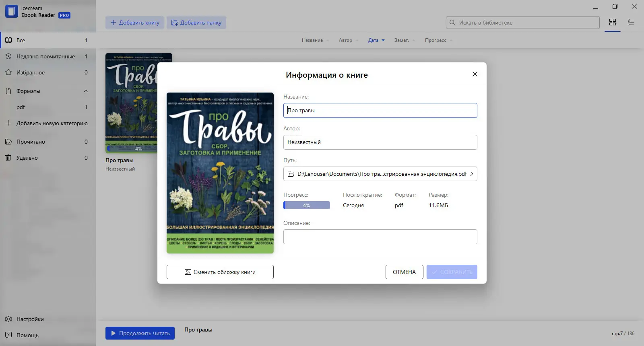Click the clock icon for recently read
Viewport: 644px width, 346px height.
coord(8,56)
